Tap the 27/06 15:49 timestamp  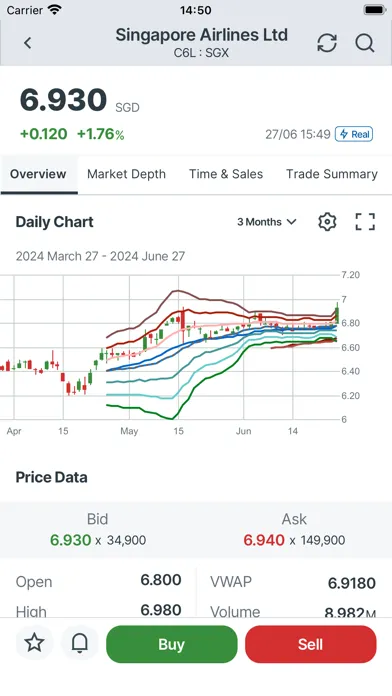[298, 134]
